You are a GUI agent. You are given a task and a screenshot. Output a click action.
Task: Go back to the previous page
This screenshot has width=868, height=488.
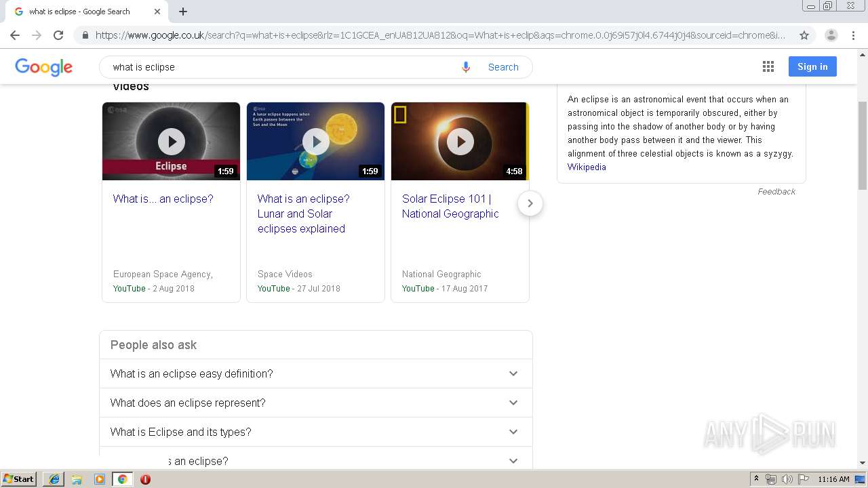(x=15, y=35)
